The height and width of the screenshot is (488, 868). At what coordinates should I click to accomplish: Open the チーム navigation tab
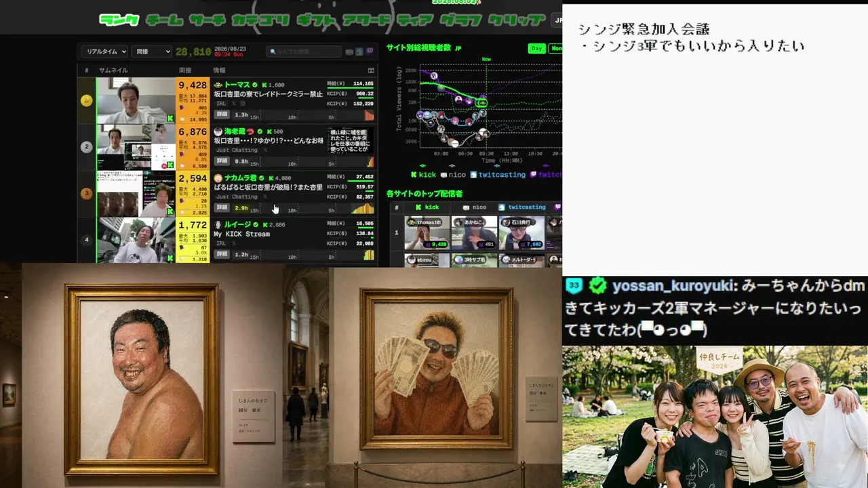pyautogui.click(x=164, y=20)
